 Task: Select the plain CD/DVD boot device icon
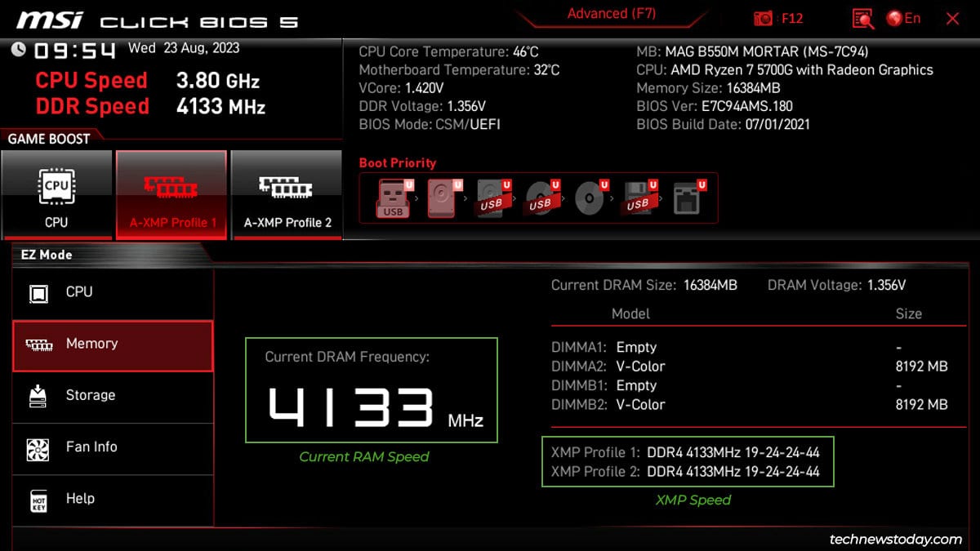(590, 198)
